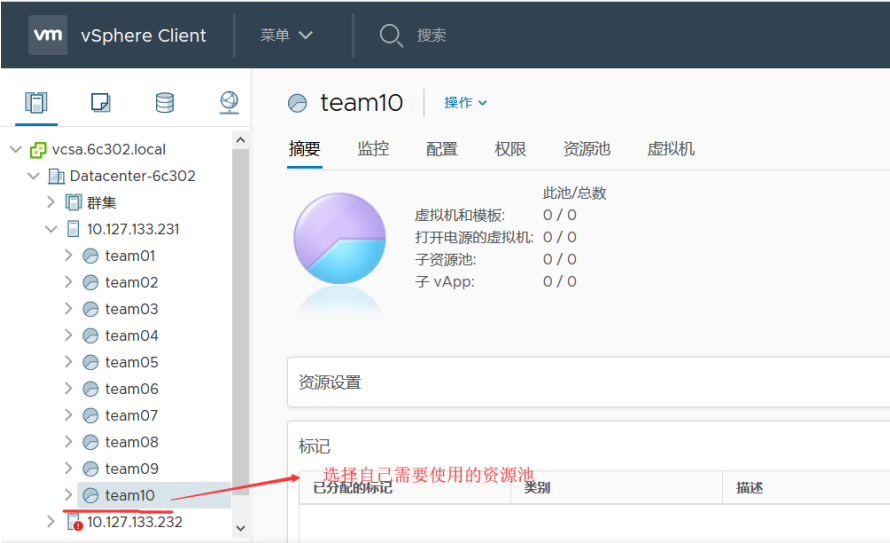Click the 打开电源的虚拟机 label

[474, 237]
